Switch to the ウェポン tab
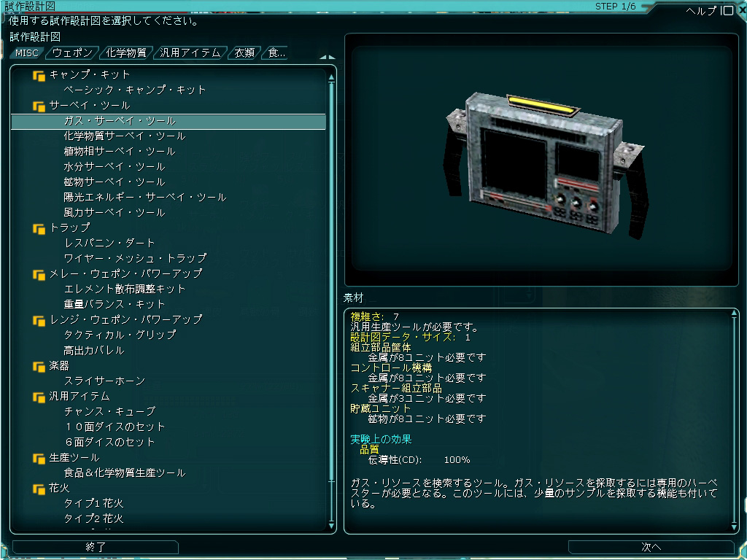 tap(72, 52)
